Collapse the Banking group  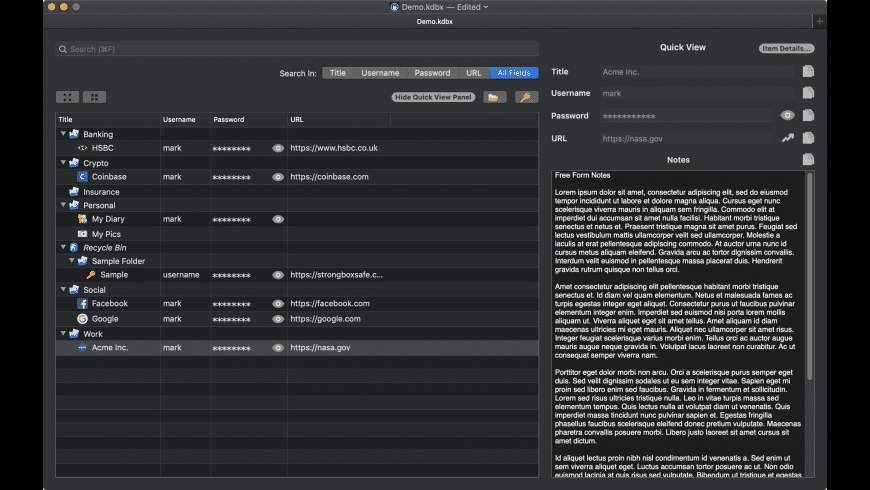(63, 134)
